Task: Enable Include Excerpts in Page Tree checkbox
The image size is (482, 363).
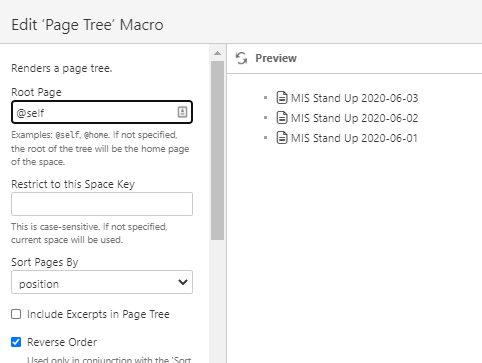Action: coord(16,314)
